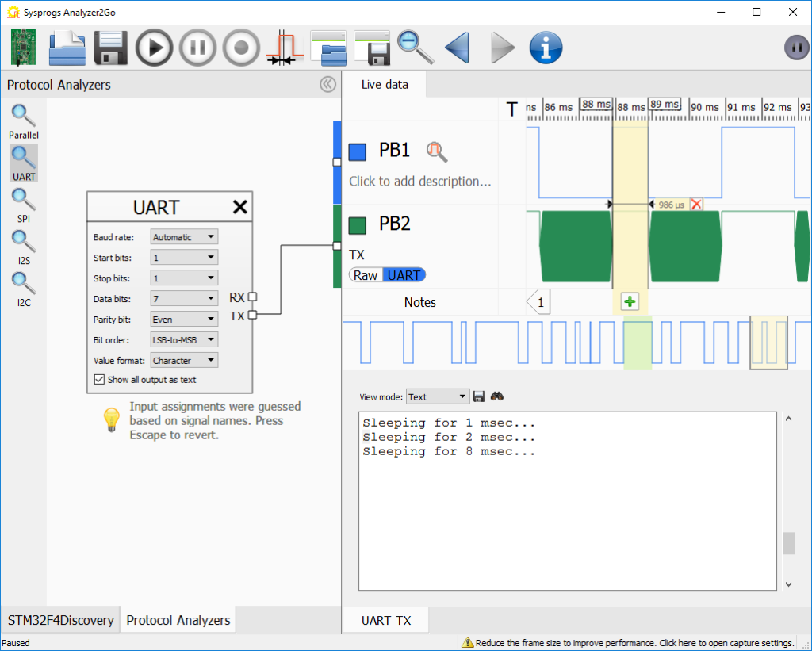The width and height of the screenshot is (812, 651).
Task: Click the PB1 signal analysis magnifier icon
Action: click(437, 151)
